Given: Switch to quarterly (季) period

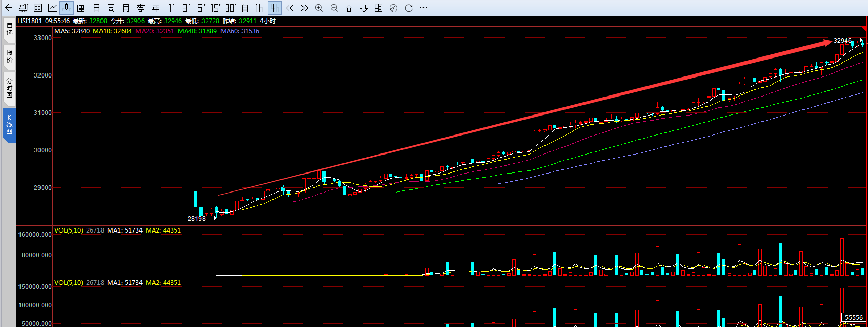Looking at the screenshot, I should [x=141, y=8].
